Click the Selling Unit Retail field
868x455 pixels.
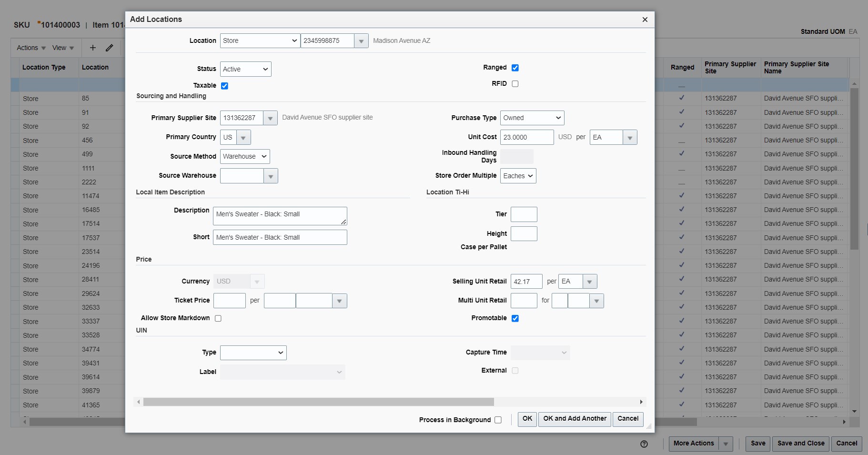tap(526, 282)
